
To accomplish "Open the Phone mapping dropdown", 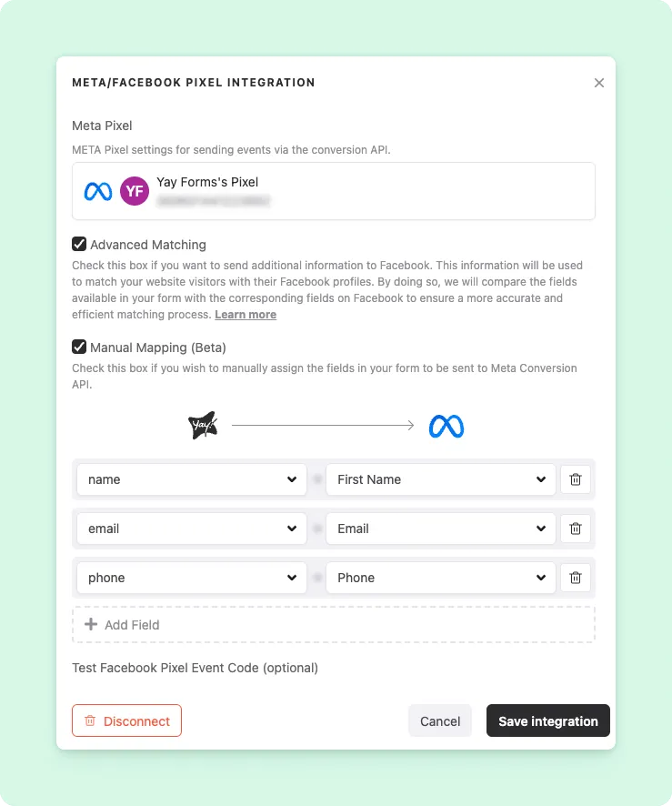I will [440, 578].
